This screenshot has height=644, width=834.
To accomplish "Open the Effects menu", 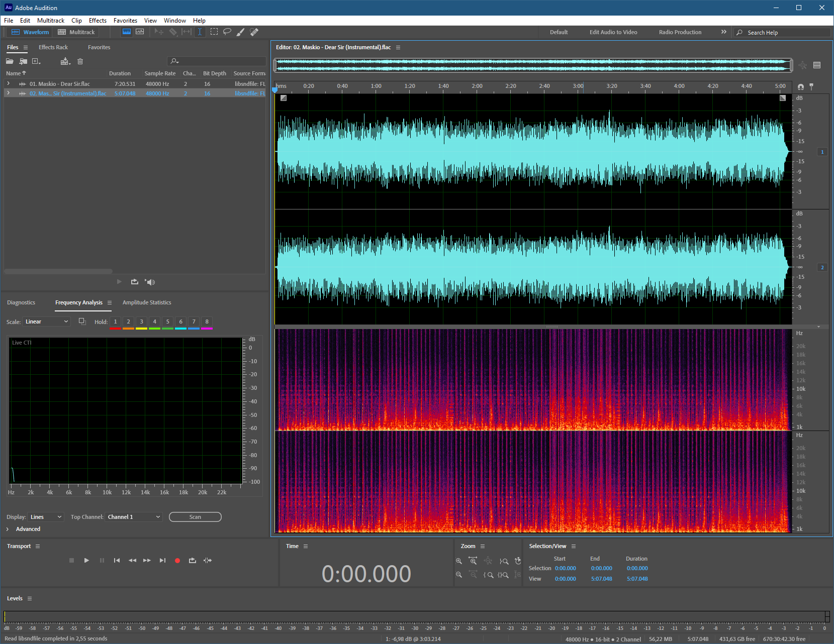I will coord(98,21).
